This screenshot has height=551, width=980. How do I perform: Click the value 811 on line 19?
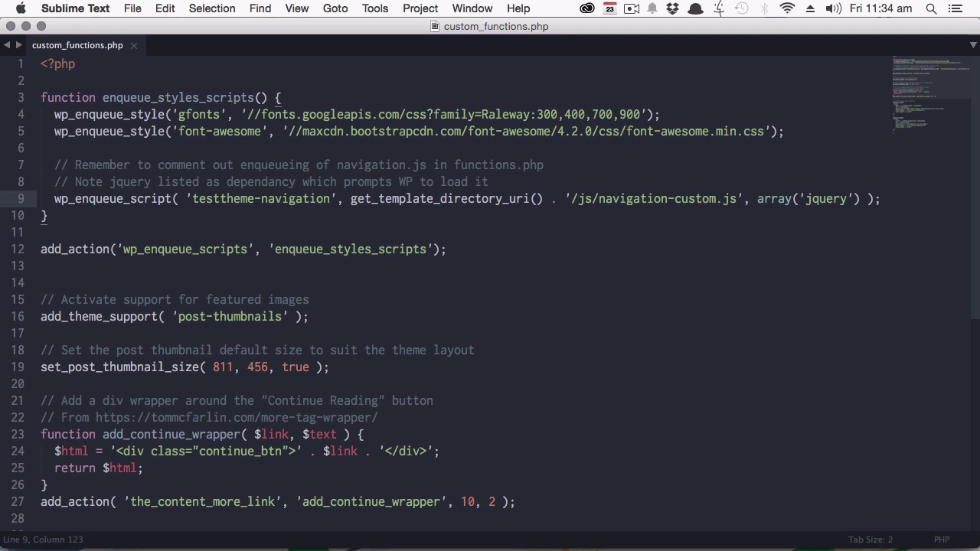[223, 367]
